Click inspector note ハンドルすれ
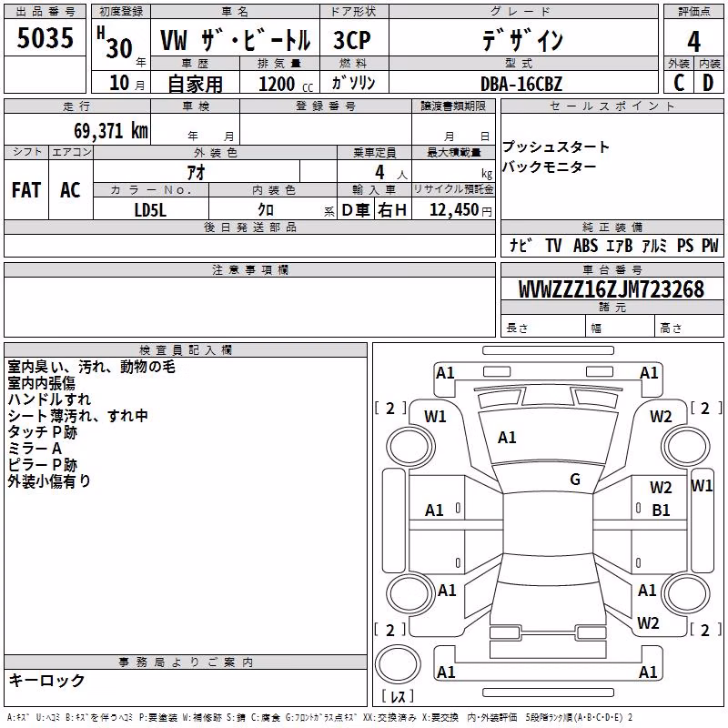This screenshot has height=728, width=728. pyautogui.click(x=49, y=399)
